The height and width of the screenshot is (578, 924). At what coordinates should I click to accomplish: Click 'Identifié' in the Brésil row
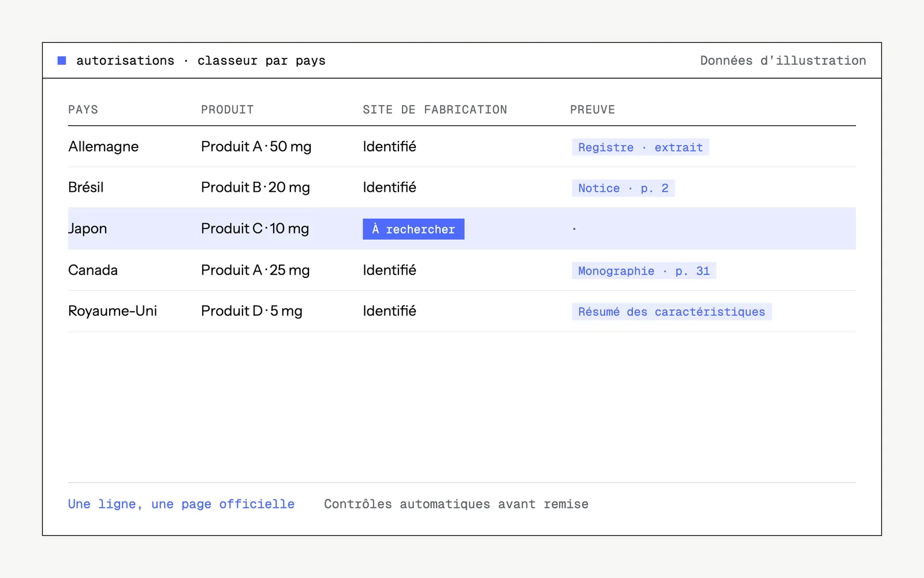(x=389, y=187)
